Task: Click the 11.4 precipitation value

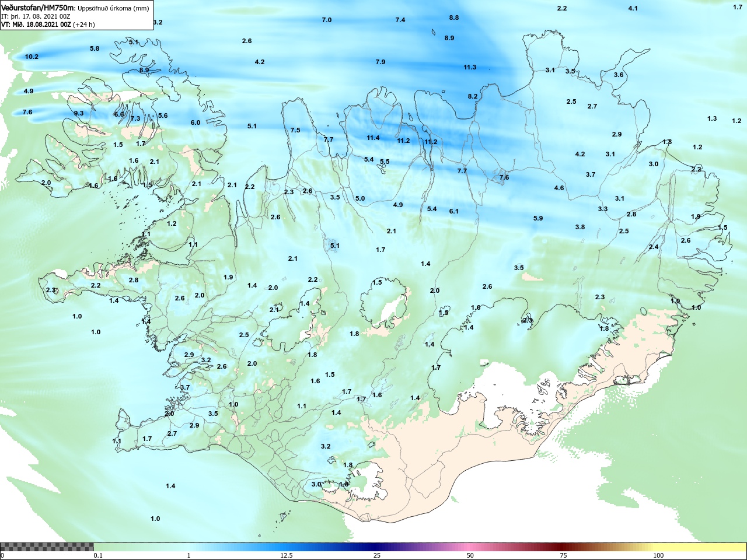Action: tap(373, 138)
